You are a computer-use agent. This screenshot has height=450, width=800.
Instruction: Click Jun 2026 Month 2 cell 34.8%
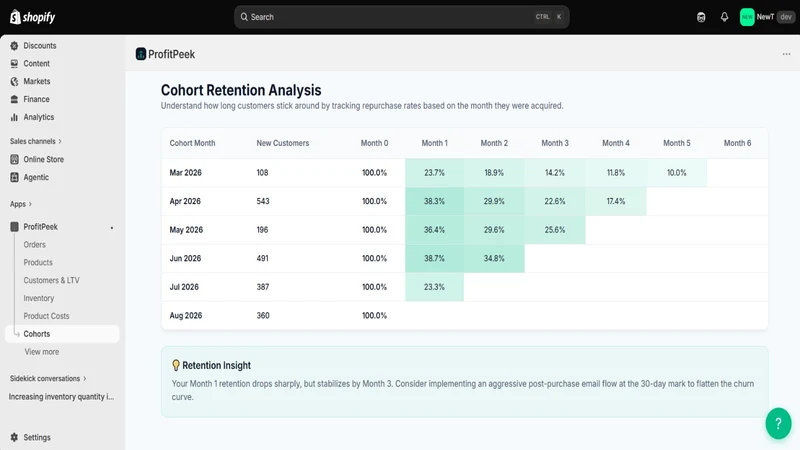(494, 258)
